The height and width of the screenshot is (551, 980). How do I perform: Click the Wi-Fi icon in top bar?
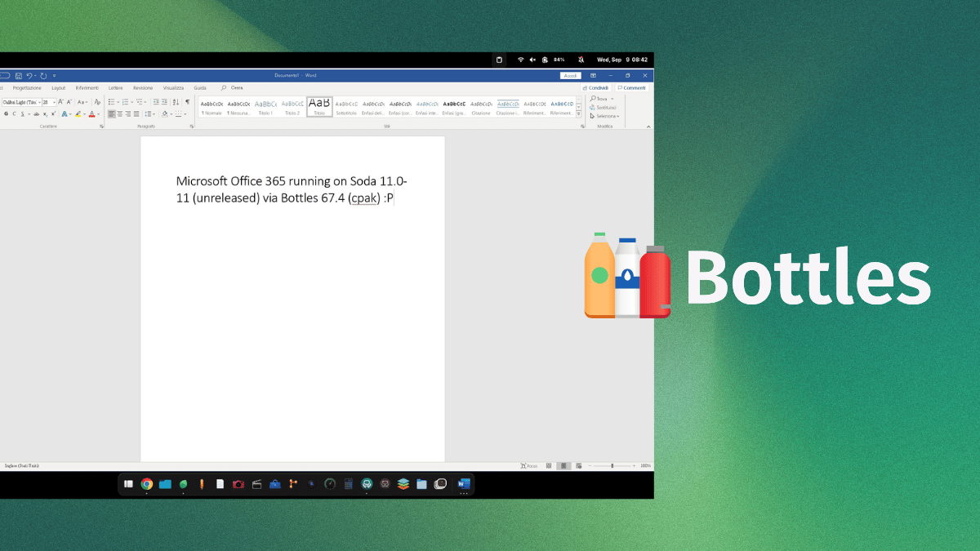point(520,60)
